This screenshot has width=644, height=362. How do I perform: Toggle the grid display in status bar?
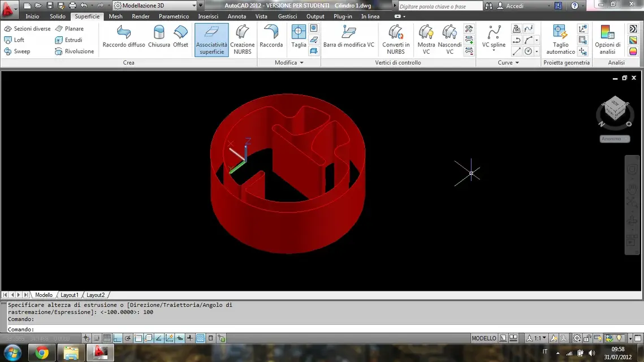point(107,338)
